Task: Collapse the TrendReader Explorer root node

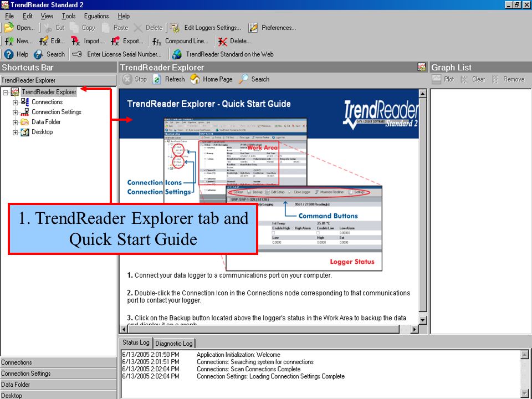Action: coord(6,93)
